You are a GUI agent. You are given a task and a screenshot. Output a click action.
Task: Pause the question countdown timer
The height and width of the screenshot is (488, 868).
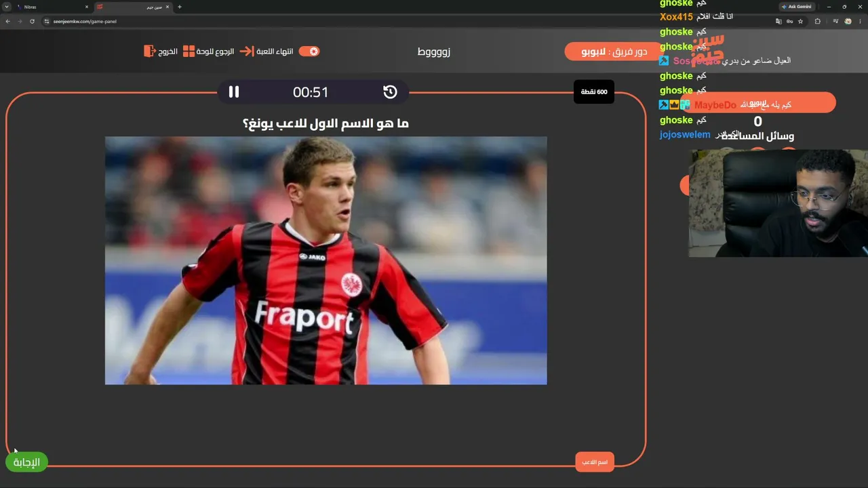[x=234, y=92]
